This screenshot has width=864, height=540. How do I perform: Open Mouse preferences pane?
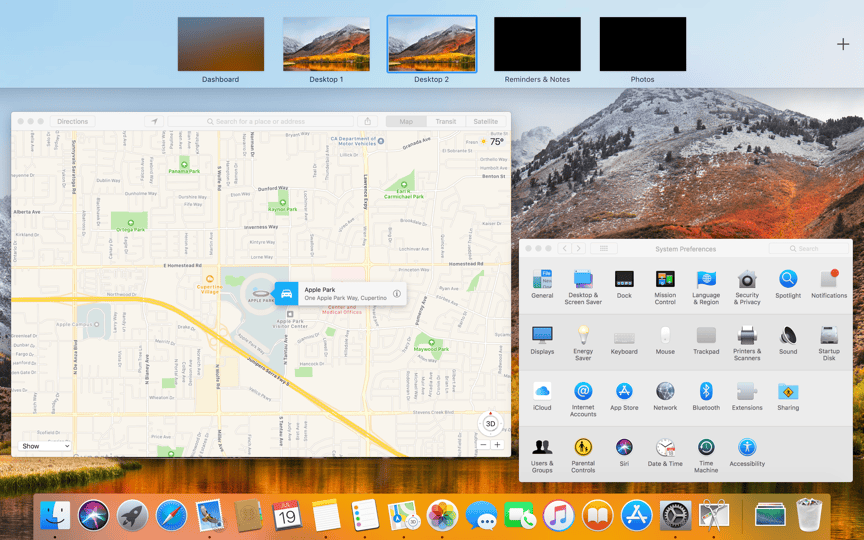click(665, 340)
